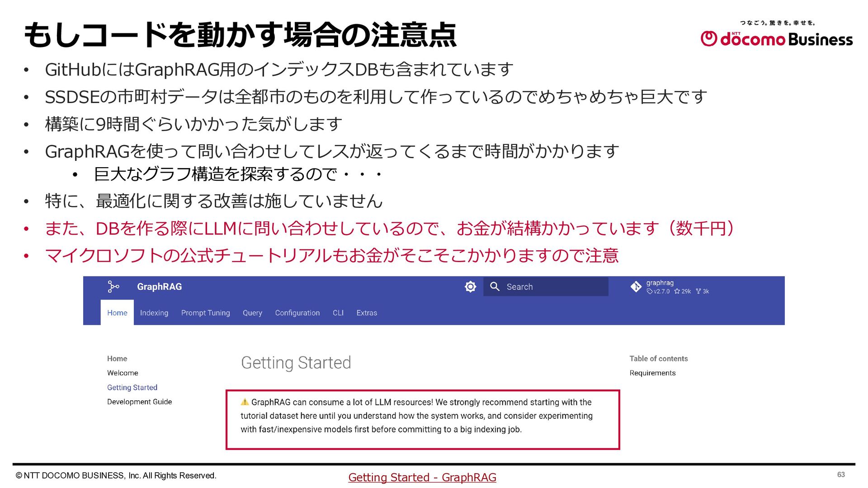
Task: Click the GraphRAGを使って問い合わせ bullet
Action: [332, 151]
